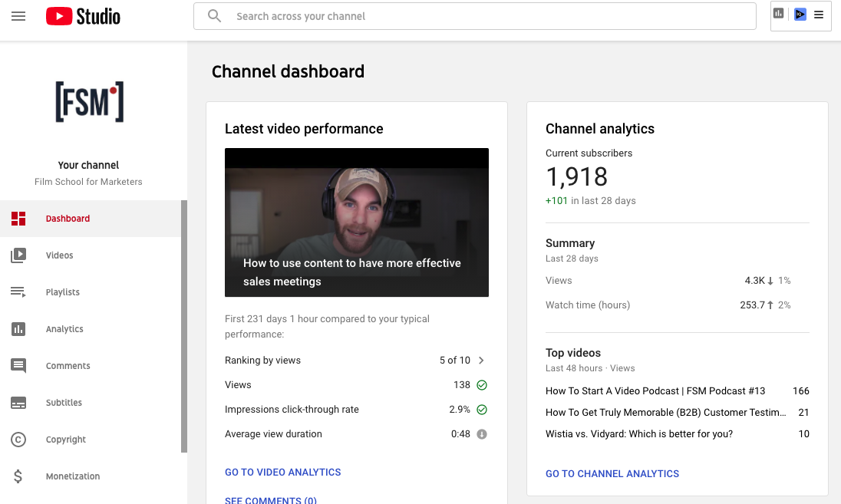Click the sidebar vertical scrollbar
Screen dimensions: 841x504
pyautogui.click(x=184, y=327)
